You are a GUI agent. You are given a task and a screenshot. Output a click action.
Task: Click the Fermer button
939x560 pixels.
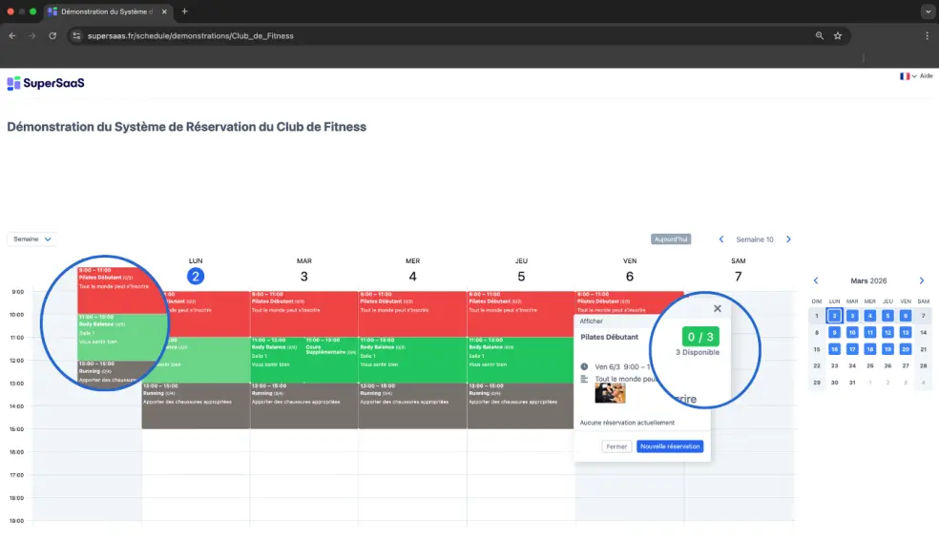click(x=616, y=446)
